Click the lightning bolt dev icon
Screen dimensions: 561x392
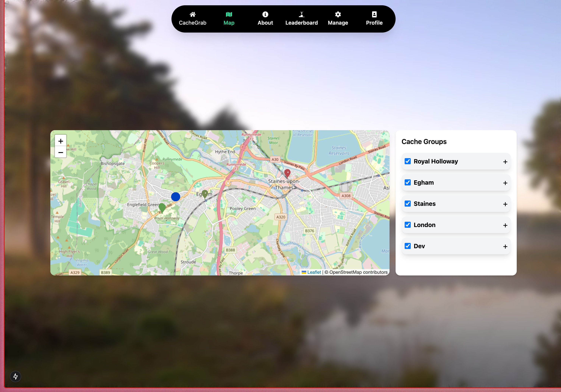[x=15, y=376]
